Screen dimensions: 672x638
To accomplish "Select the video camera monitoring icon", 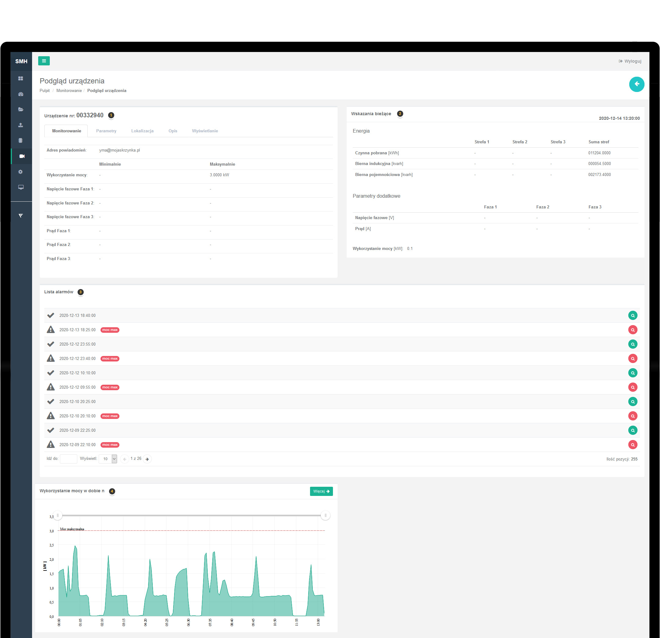I will (x=22, y=156).
